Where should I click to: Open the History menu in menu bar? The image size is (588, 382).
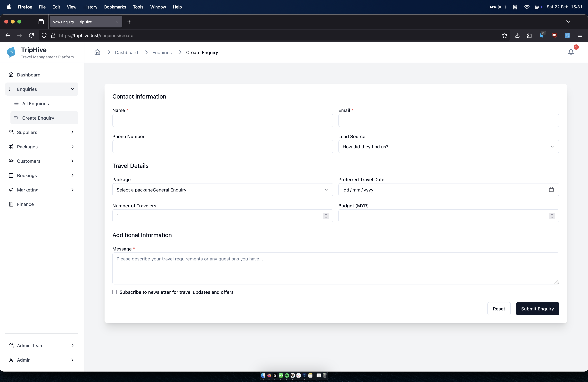coord(90,7)
